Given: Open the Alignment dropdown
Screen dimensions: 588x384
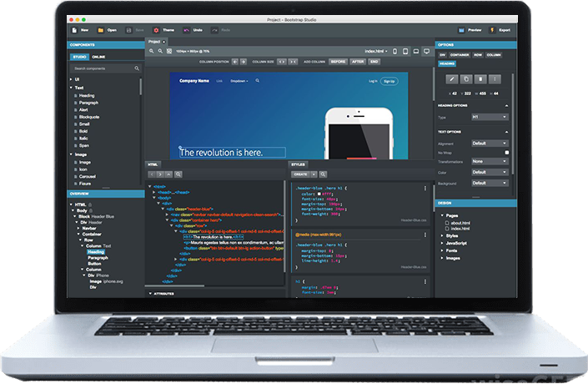Looking at the screenshot, I should pyautogui.click(x=490, y=143).
